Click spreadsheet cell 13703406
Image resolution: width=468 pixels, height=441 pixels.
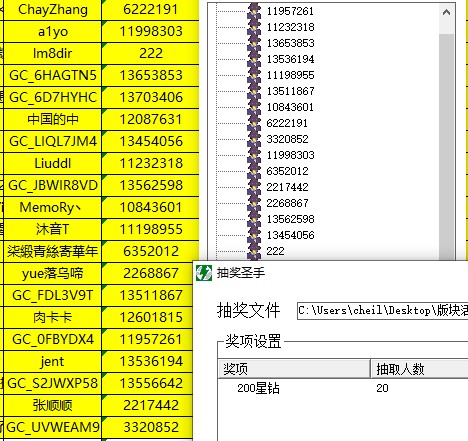click(150, 98)
